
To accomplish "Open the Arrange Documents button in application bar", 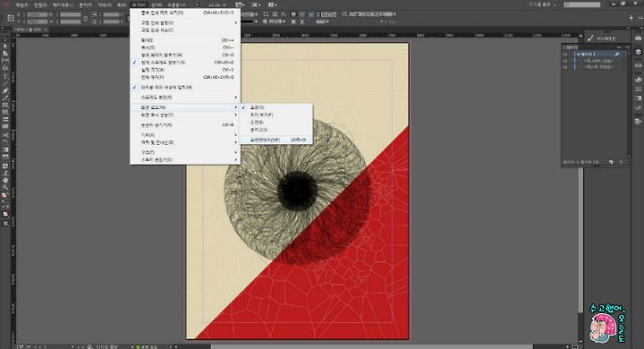I will point(272,5).
